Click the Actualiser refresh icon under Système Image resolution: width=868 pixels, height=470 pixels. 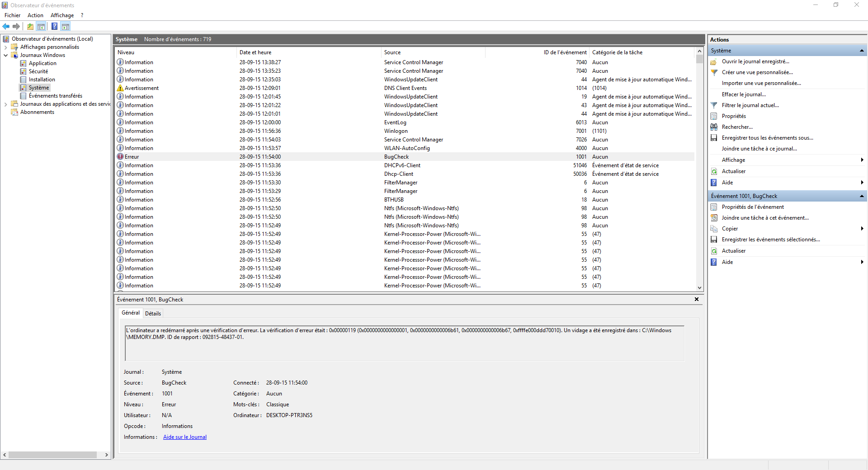(714, 171)
